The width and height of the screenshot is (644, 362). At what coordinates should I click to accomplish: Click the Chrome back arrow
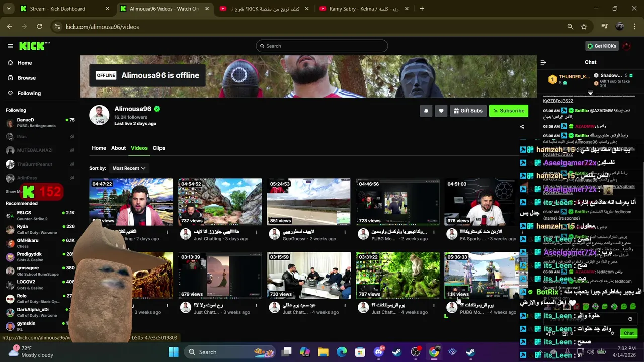click(x=9, y=27)
